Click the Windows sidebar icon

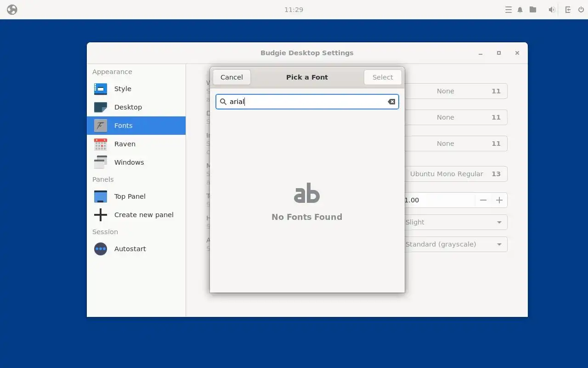[x=101, y=162]
